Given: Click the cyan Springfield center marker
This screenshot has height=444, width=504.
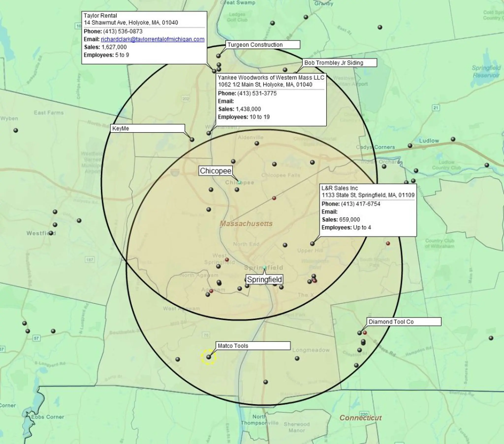Looking at the screenshot, I should 265,267.
